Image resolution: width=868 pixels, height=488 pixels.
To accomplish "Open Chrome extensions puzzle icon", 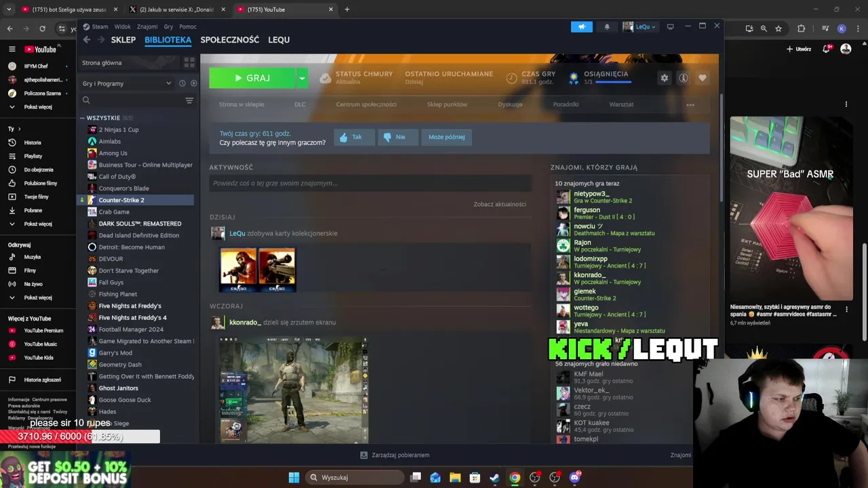I will (802, 28).
